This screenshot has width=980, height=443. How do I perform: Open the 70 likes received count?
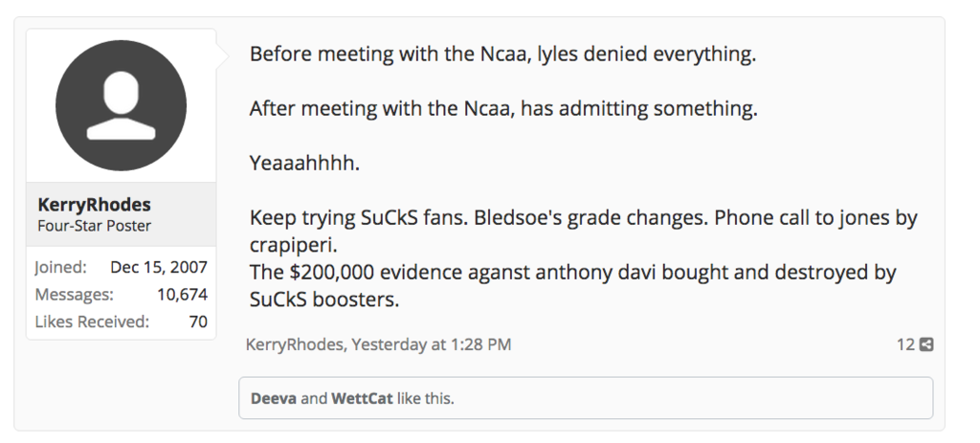click(198, 321)
